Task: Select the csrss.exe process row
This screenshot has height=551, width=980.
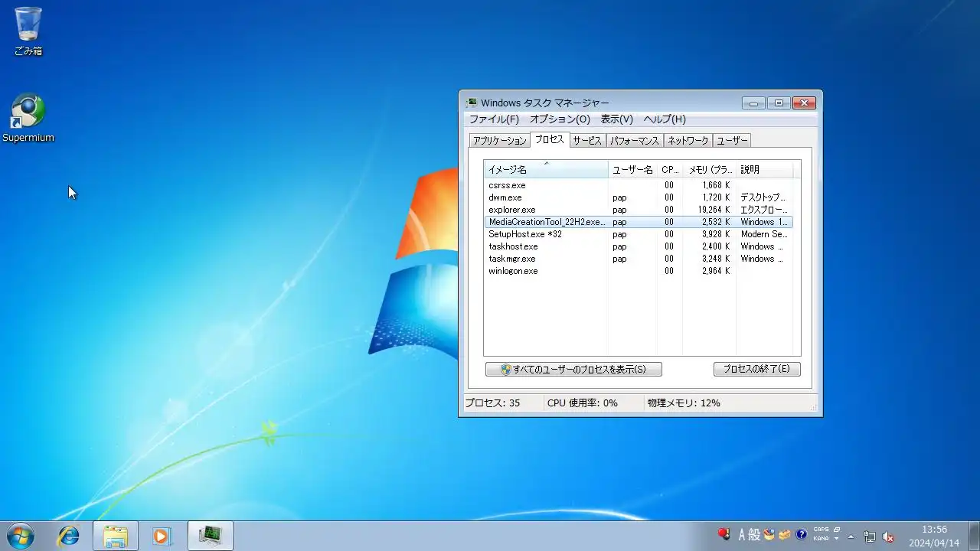Action: [639, 185]
